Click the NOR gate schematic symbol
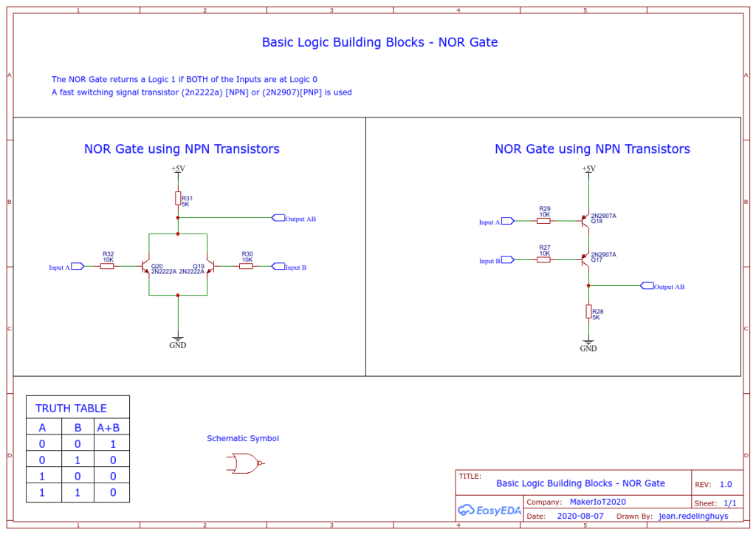The height and width of the screenshot is (535, 756). 245,463
